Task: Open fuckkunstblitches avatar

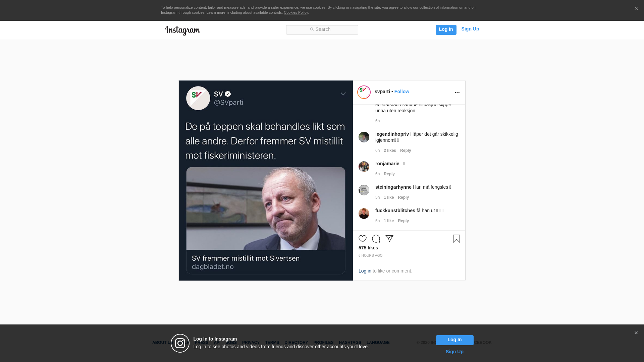Action: coord(364,214)
